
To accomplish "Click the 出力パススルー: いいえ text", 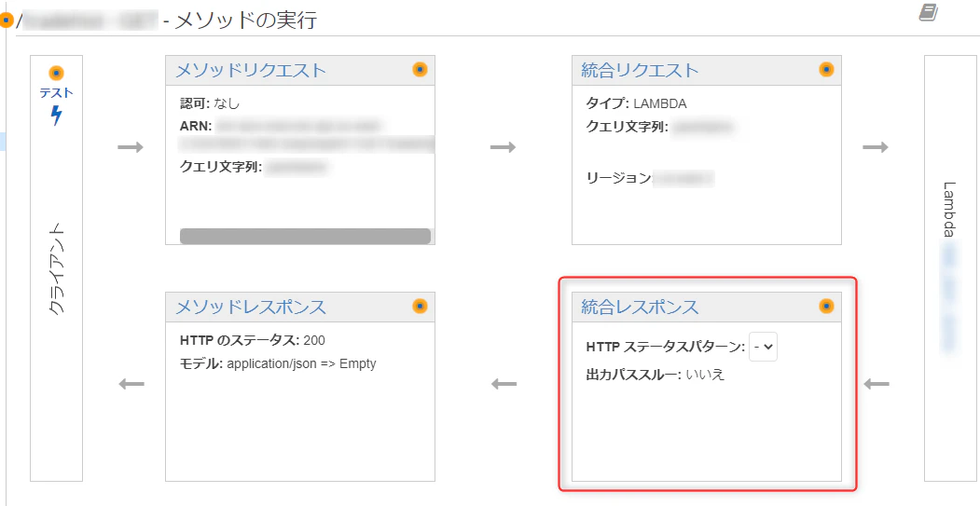I will [x=655, y=376].
